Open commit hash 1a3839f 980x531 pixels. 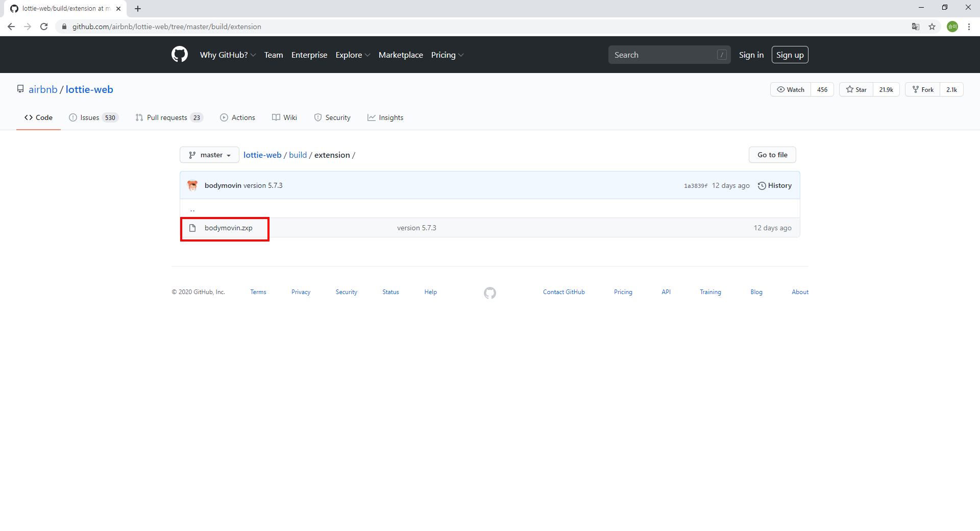tap(696, 186)
